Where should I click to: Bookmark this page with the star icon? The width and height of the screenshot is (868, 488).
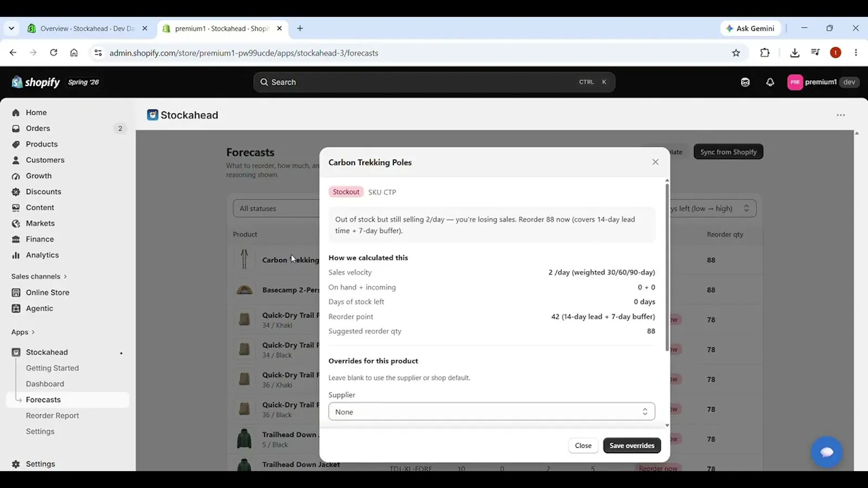coord(736,53)
